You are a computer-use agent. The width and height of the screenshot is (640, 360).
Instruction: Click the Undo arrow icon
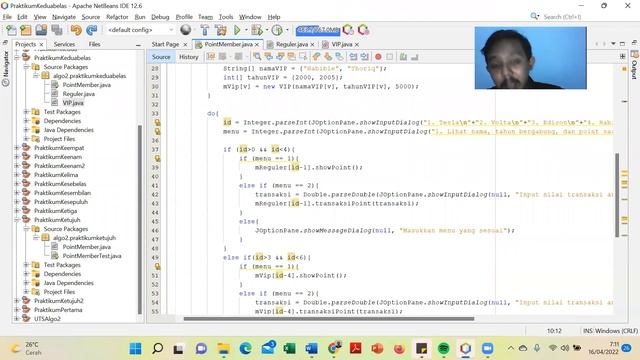76,30
